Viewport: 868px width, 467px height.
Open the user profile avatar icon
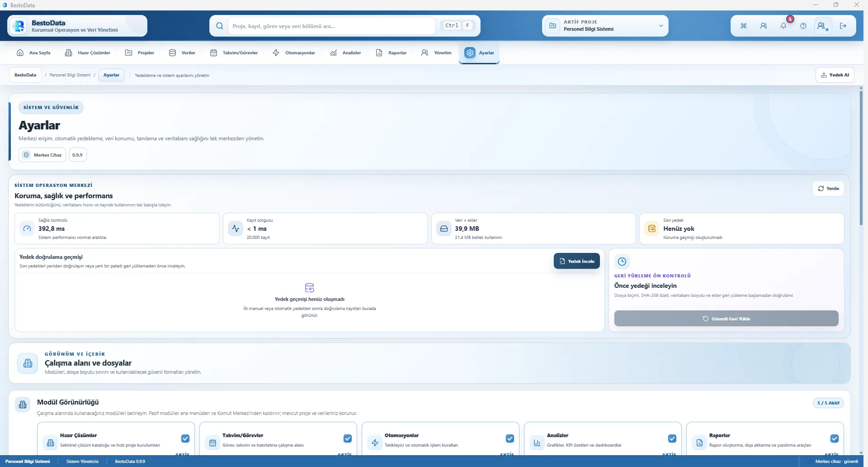pyautogui.click(x=823, y=26)
